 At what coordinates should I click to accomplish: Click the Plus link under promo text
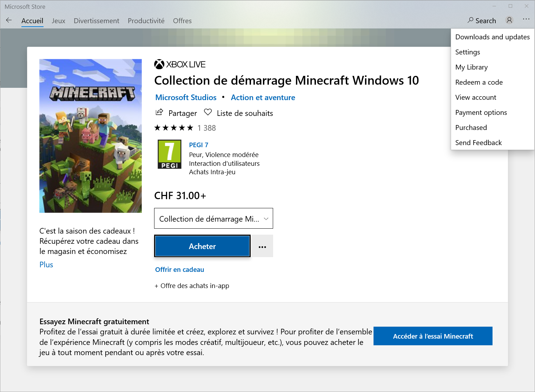tap(46, 264)
